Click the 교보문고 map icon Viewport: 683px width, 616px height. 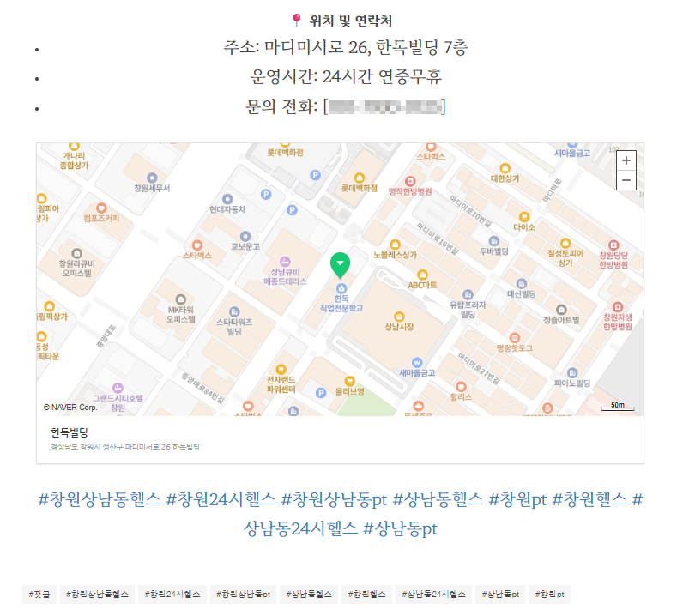click(x=245, y=236)
